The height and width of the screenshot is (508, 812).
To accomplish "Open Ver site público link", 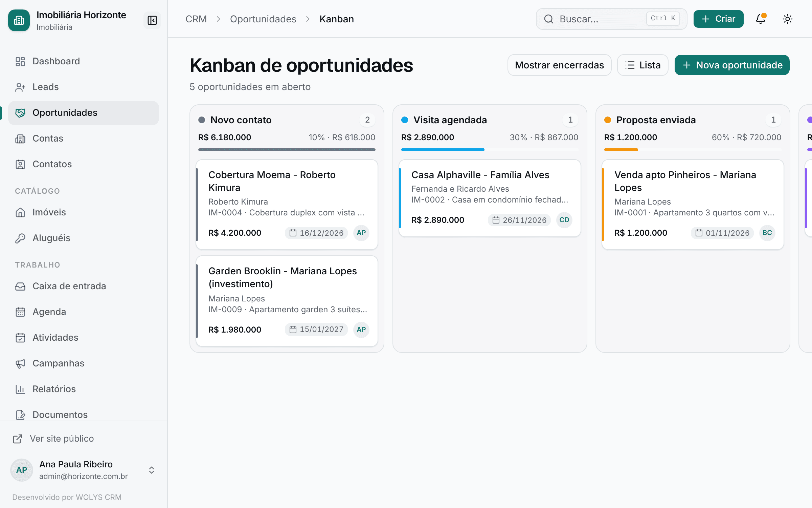I will coord(53,439).
